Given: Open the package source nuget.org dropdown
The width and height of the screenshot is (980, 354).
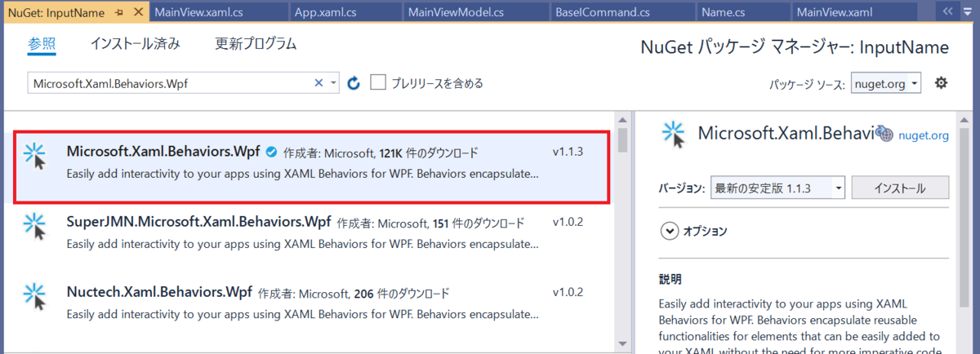Looking at the screenshot, I should pos(886,83).
